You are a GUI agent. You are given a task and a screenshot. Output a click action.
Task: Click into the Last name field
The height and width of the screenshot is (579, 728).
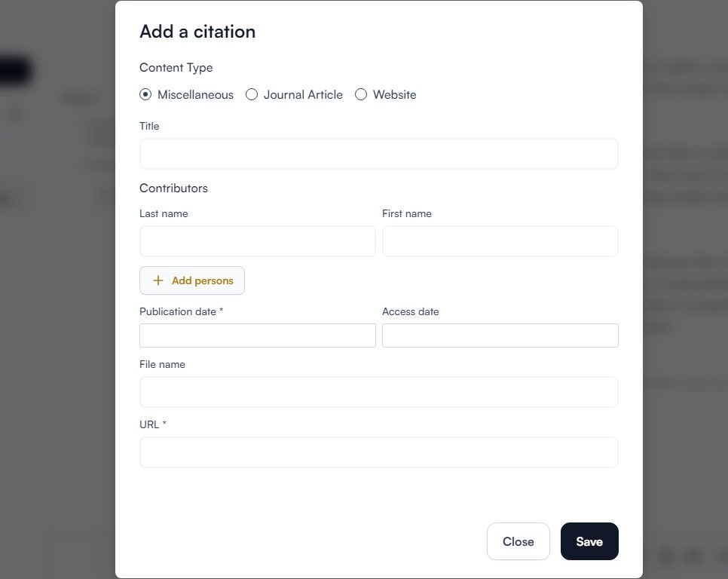click(257, 241)
